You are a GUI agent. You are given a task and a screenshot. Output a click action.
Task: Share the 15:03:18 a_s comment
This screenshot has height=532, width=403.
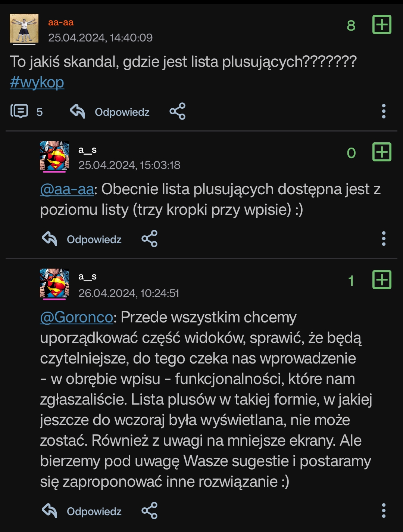tap(150, 239)
